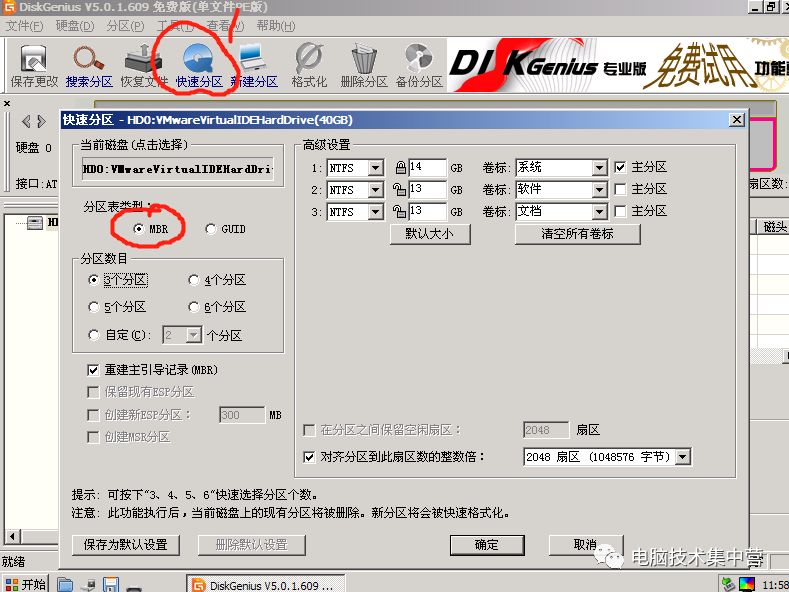Click the next disk right arrow
This screenshot has width=789, height=592.
click(41, 121)
